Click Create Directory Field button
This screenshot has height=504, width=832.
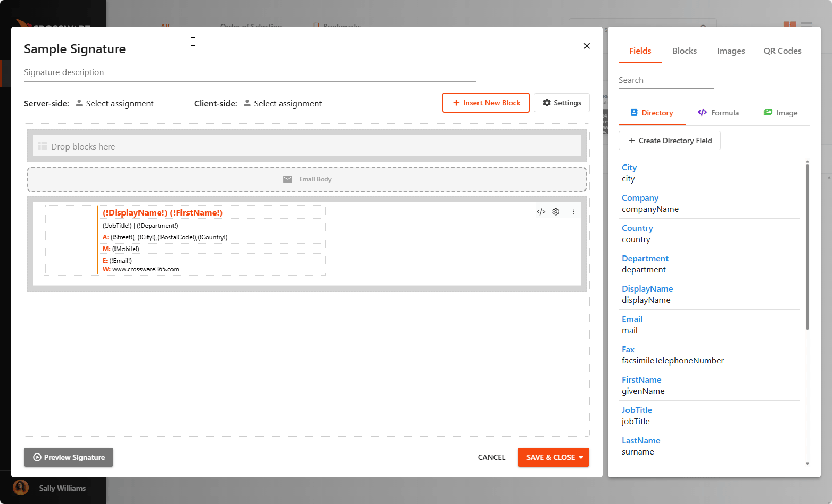click(670, 141)
